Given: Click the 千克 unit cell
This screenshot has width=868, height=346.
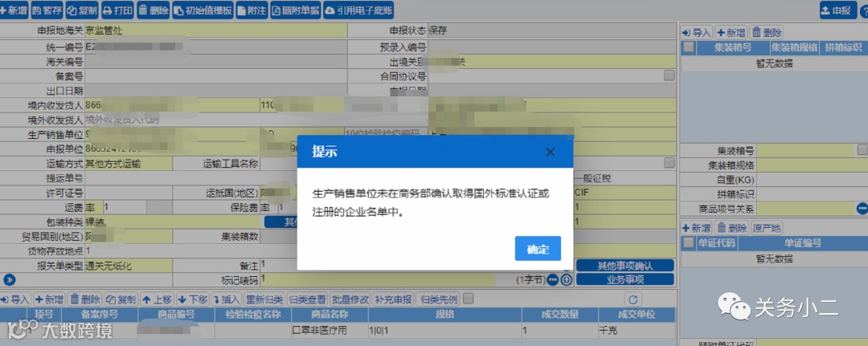Looking at the screenshot, I should pos(637,331).
